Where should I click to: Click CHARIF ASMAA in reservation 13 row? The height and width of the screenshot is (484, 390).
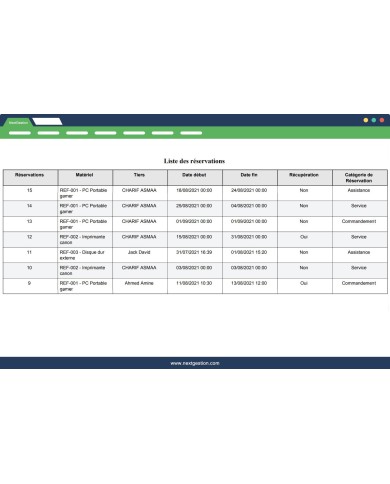pos(139,221)
